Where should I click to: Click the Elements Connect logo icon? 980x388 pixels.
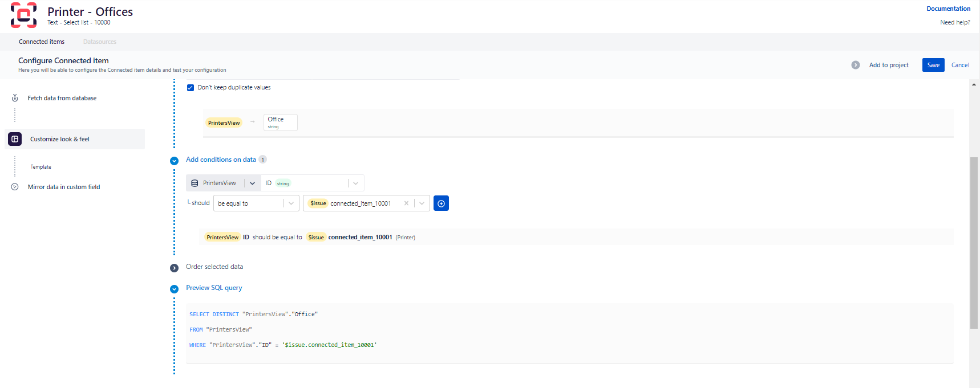pos(23,15)
